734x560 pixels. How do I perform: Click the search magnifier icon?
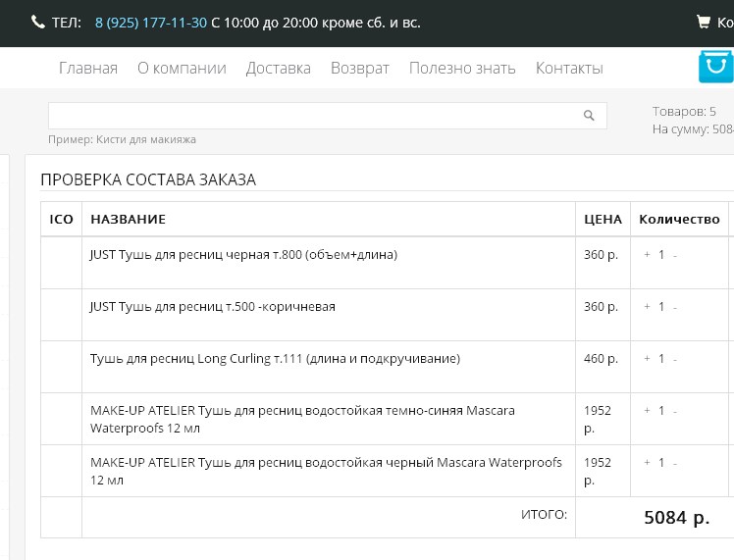(x=589, y=115)
